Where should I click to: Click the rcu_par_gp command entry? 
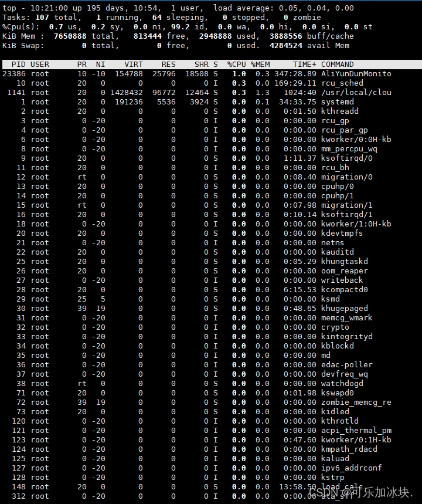(345, 130)
